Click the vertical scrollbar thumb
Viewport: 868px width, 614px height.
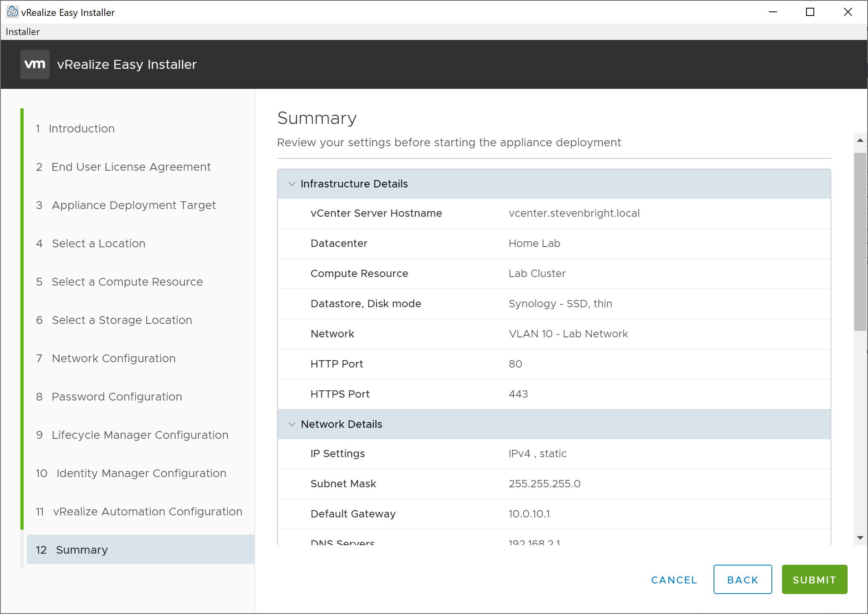click(x=860, y=241)
